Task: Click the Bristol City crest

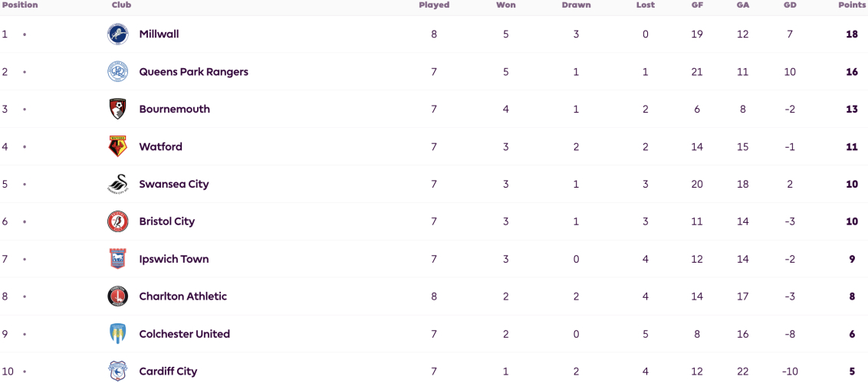Action: [x=117, y=221]
